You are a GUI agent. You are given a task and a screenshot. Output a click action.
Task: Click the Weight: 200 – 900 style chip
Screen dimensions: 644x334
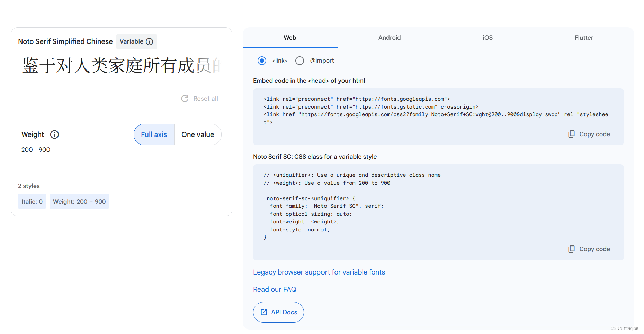[79, 202]
